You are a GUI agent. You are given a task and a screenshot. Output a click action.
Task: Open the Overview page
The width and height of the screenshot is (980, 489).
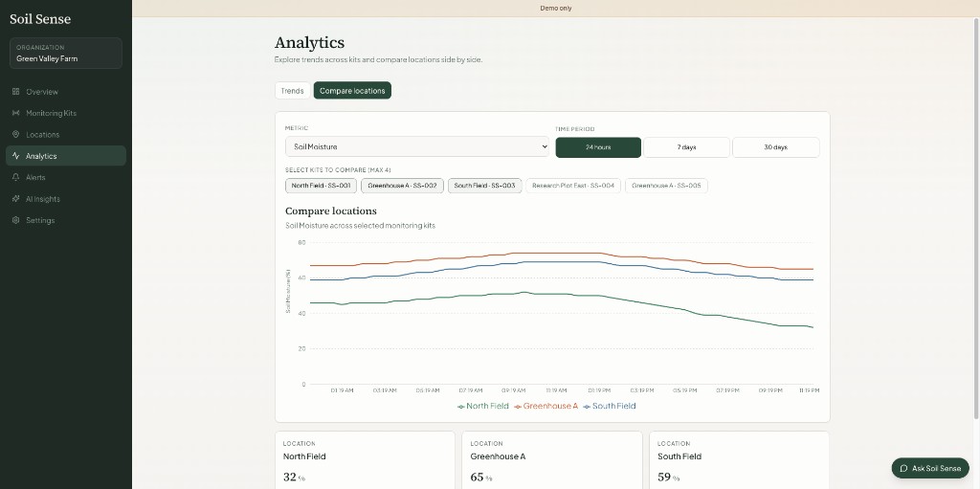click(x=66, y=92)
